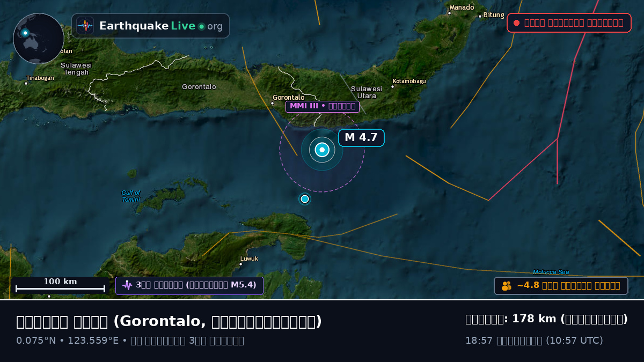This screenshot has height=362, width=644.
Task: Click the 18:57 (10:57 UTC) time text
Action: pyautogui.click(x=535, y=341)
